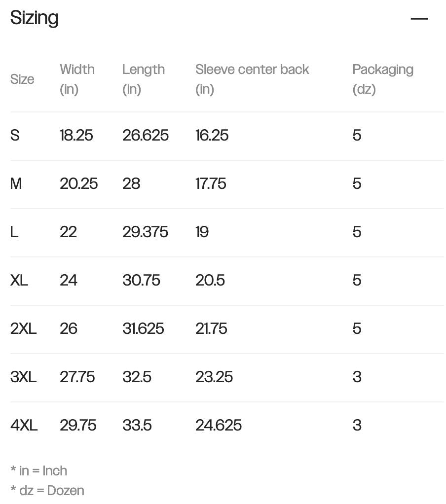Click the 24.625 sleeve value
446x504 pixels.
219,425
